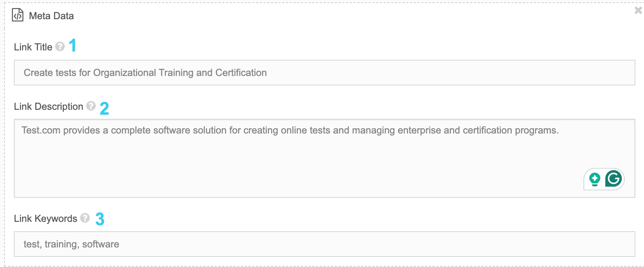Click the word 'Test.com' in description

point(41,130)
